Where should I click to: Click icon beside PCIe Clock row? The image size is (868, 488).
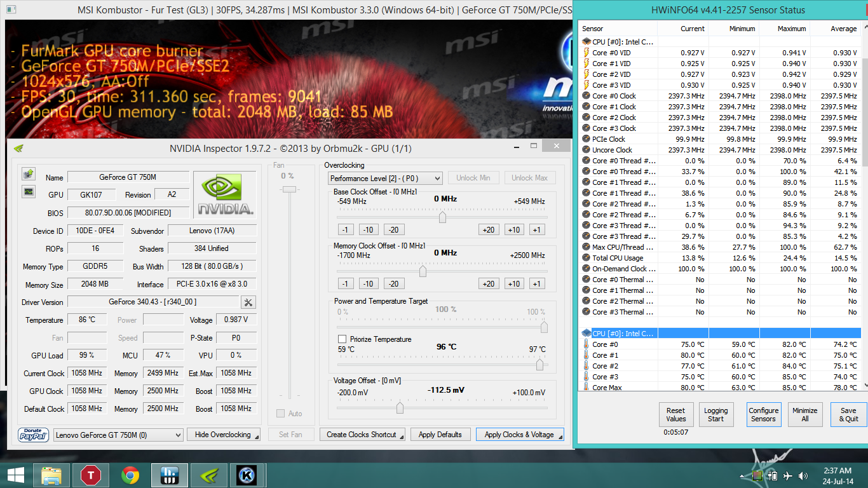click(x=586, y=139)
